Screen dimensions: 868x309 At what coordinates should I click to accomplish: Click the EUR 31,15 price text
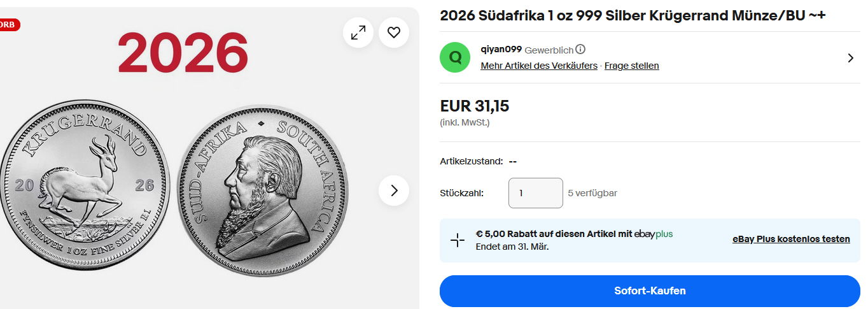click(x=475, y=106)
